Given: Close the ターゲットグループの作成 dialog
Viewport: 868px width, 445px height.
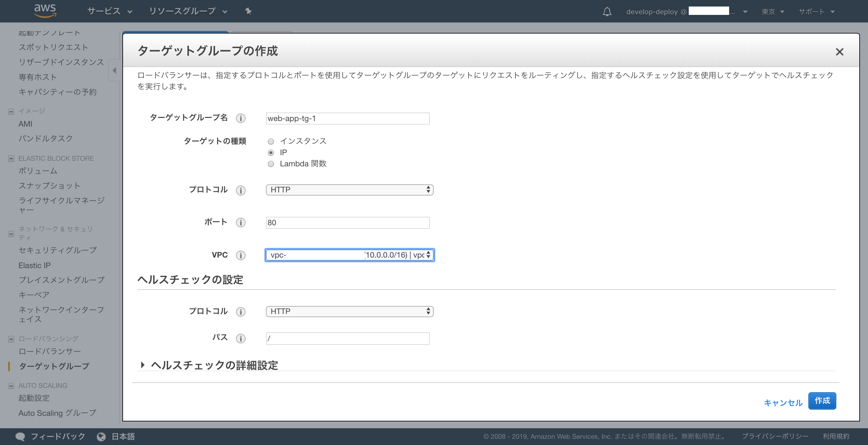Looking at the screenshot, I should pos(839,52).
